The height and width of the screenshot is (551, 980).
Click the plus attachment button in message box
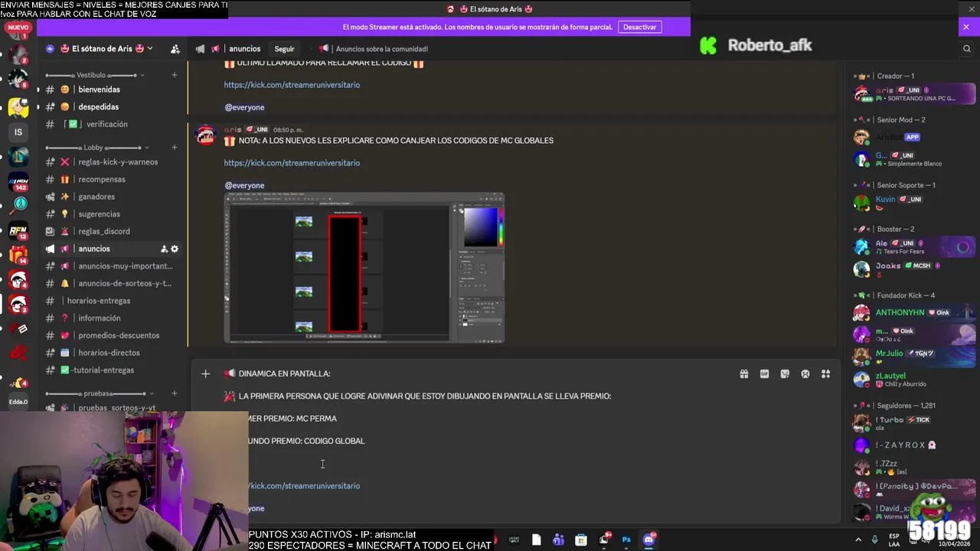[x=205, y=373]
